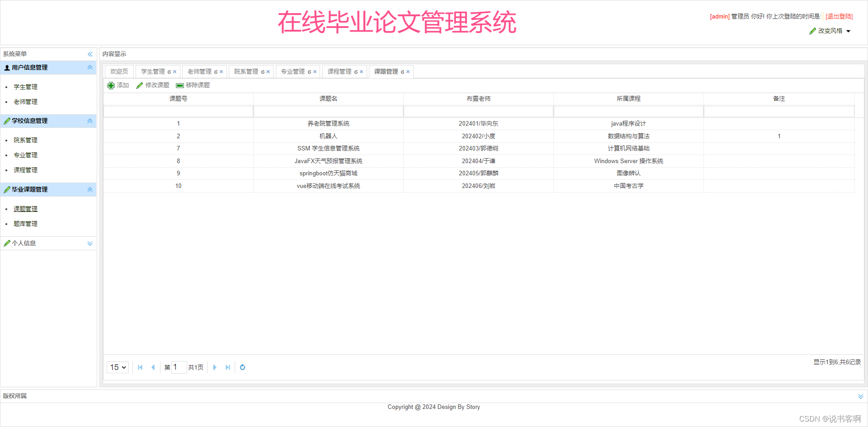Click the cell 202403/郭德纲

coord(479,149)
